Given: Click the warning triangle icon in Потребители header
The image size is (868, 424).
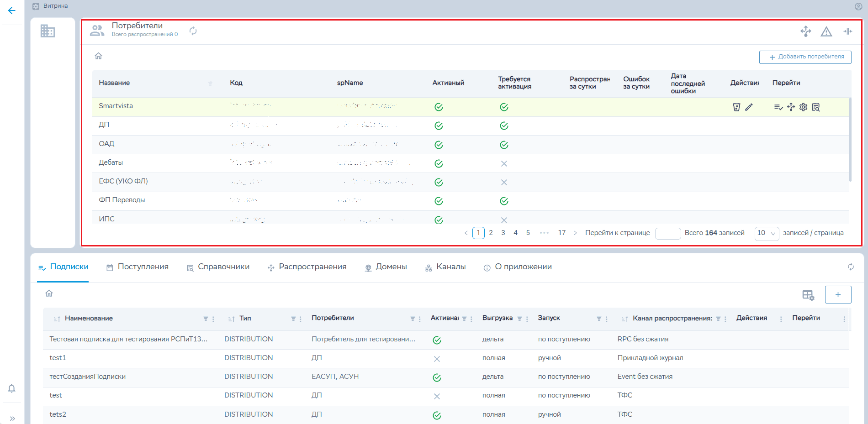Looking at the screenshot, I should 826,31.
